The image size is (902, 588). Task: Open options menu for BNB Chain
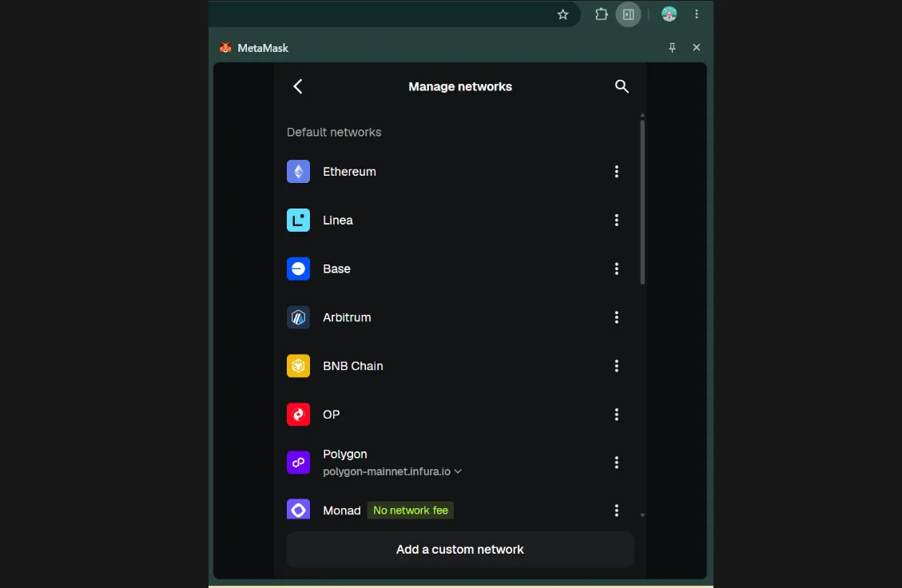[x=616, y=366]
